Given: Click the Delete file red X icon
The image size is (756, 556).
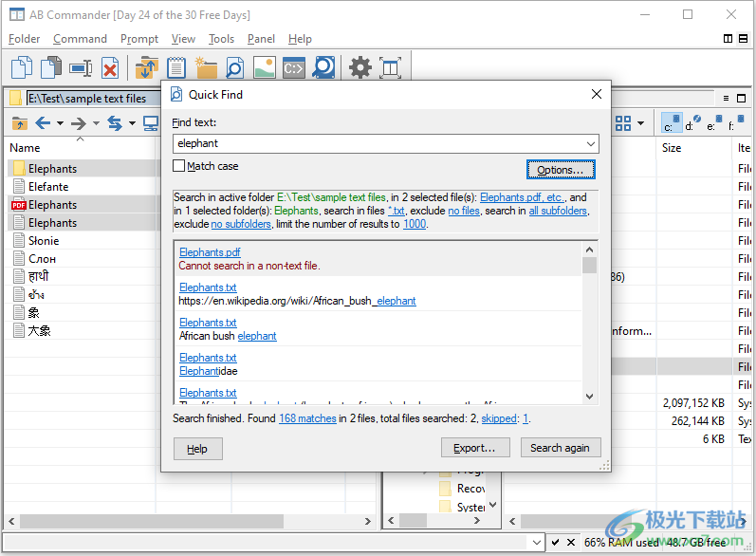Looking at the screenshot, I should [110, 68].
